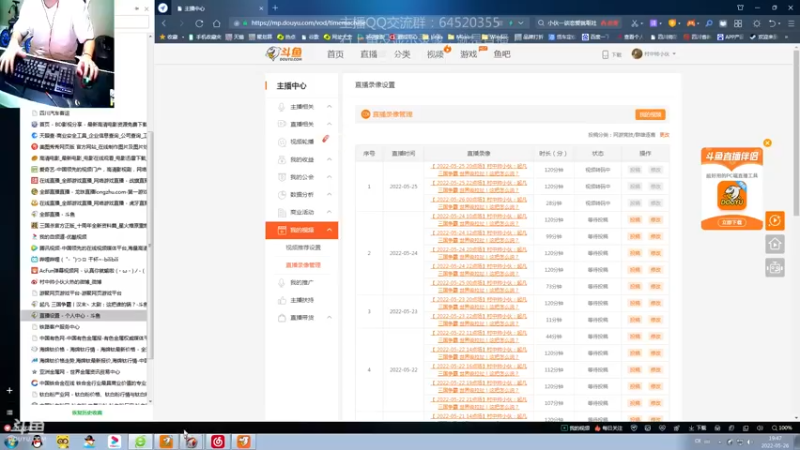The height and width of the screenshot is (450, 800).
Task: Click the NetEase Music red taskbar icon
Action: tap(217, 442)
